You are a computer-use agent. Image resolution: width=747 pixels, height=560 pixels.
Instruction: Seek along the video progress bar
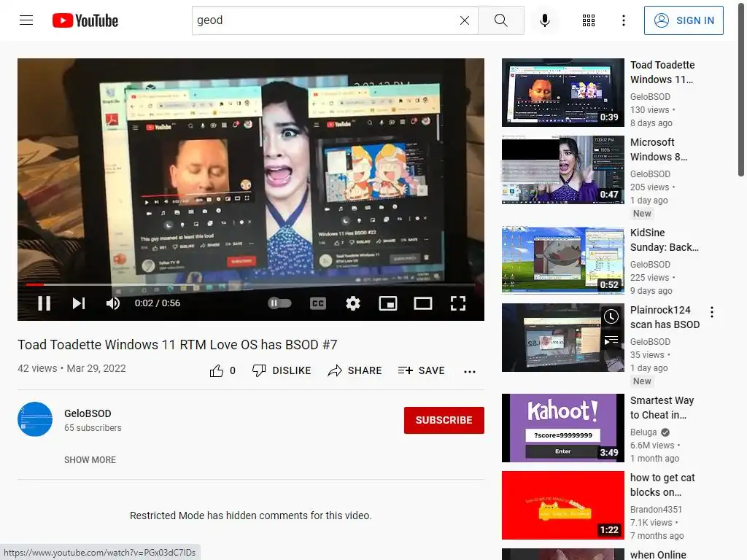[x=251, y=285]
